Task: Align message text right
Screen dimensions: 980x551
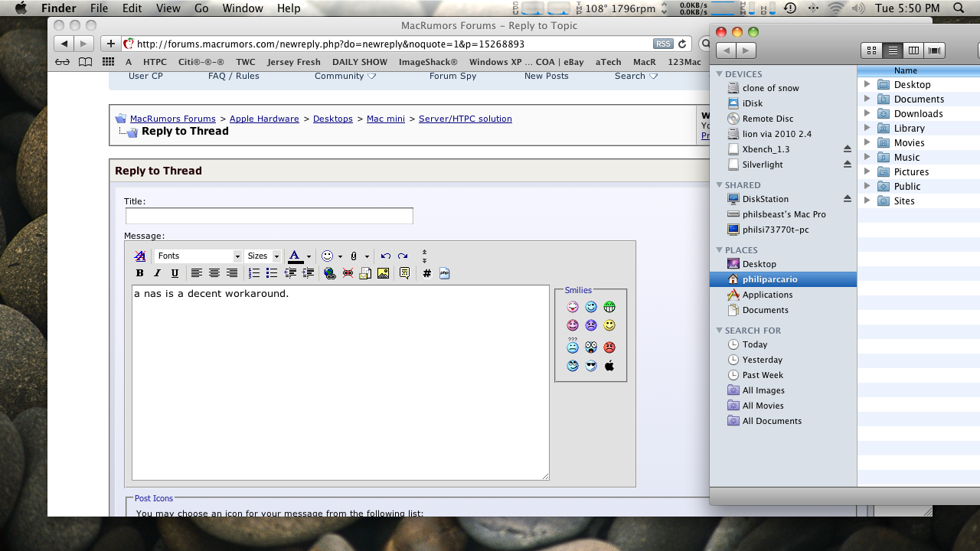Action: (x=232, y=273)
